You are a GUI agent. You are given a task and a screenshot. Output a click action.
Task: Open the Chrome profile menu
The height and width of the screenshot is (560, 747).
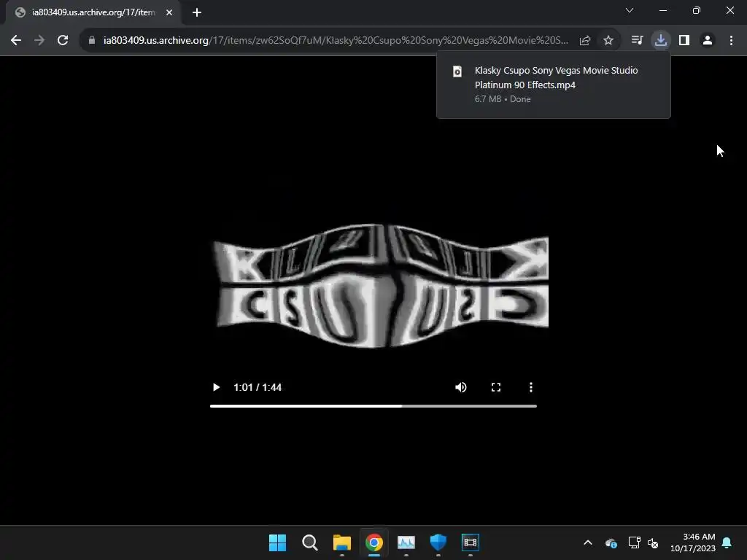click(708, 41)
